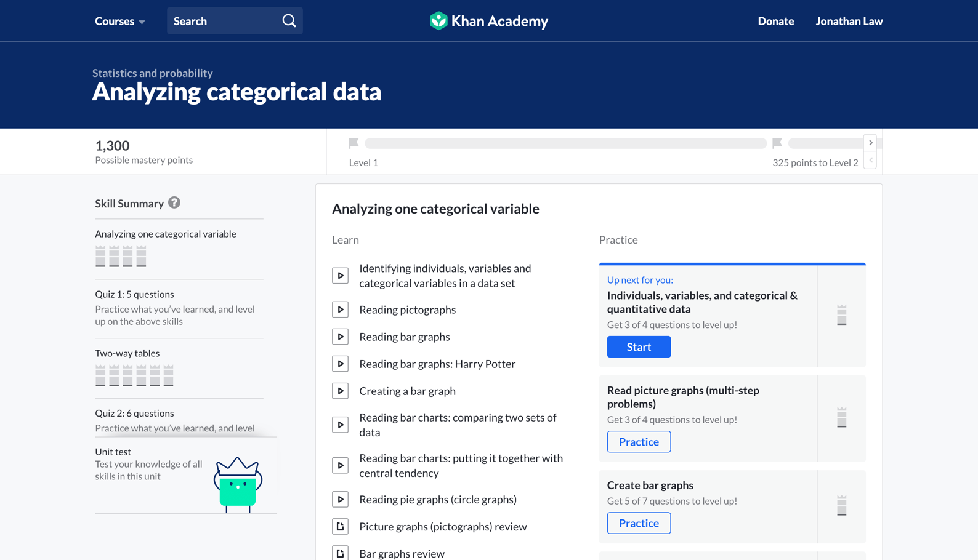Start the Individuals, variables exercise
The image size is (978, 560).
(x=639, y=347)
